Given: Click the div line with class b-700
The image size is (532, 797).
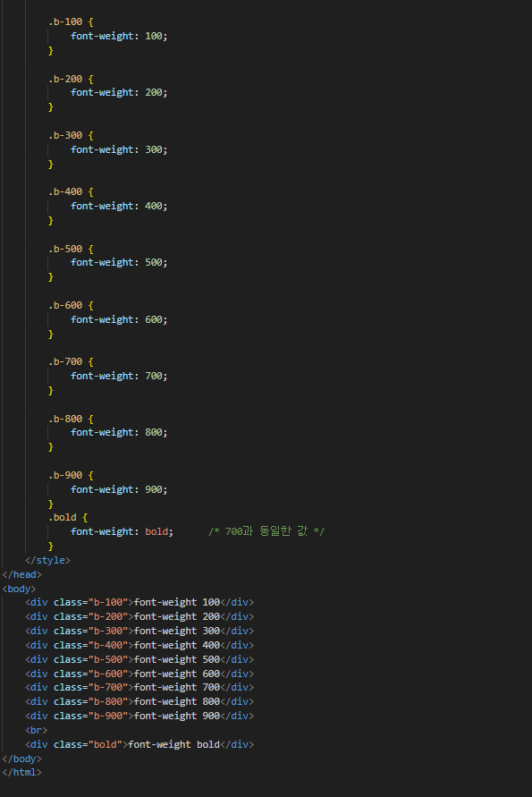Looking at the screenshot, I should [x=139, y=687].
